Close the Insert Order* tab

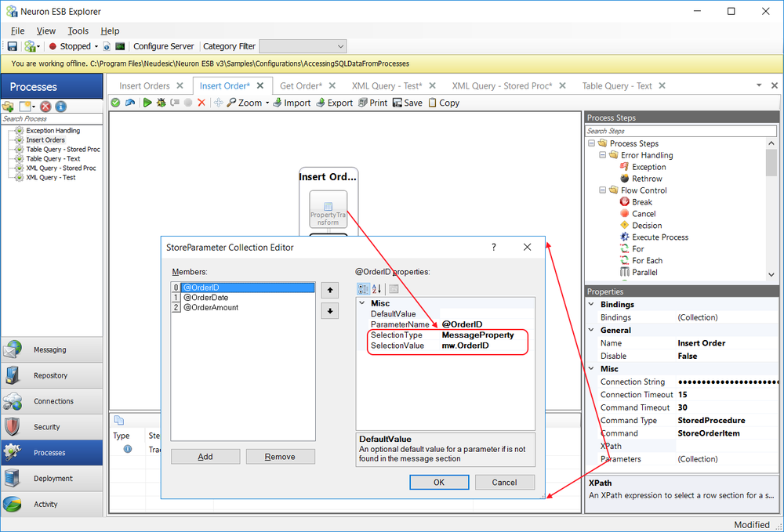(x=260, y=86)
